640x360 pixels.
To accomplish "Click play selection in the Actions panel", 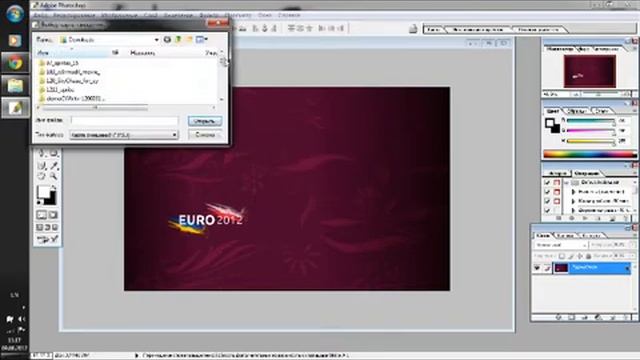I will [585, 218].
